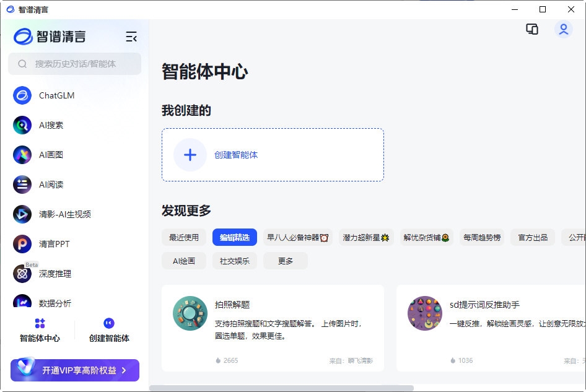Image resolution: width=586 pixels, height=392 pixels.
Task: Maximize the 智谱清言 window
Action: click(x=543, y=9)
